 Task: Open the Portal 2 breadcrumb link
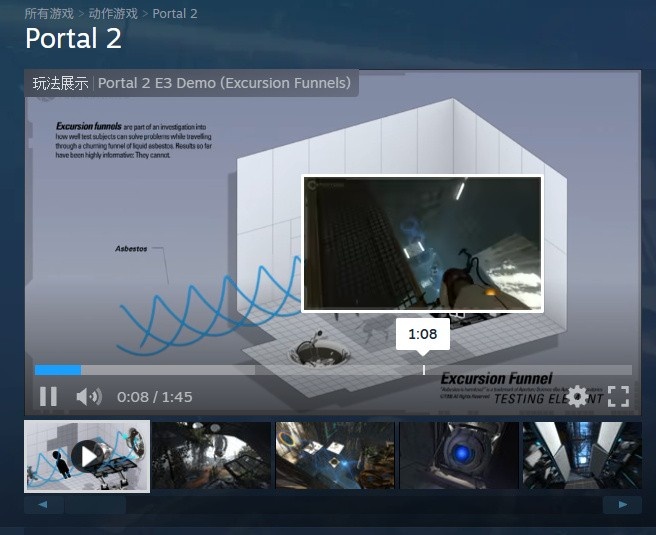pos(175,13)
